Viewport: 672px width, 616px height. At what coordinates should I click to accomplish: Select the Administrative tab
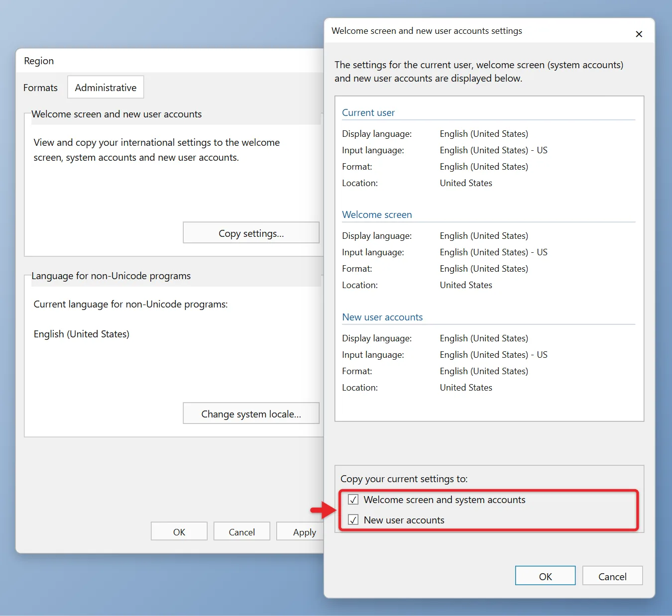[106, 88]
